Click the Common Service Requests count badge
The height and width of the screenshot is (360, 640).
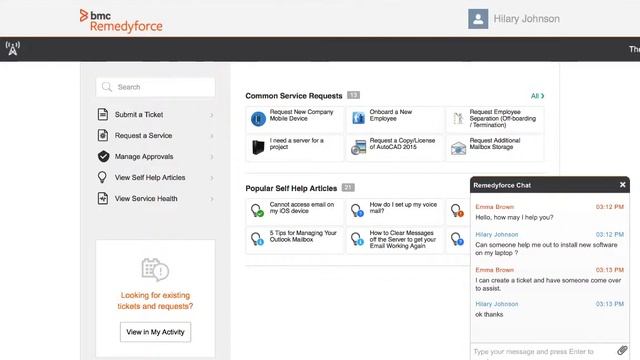tap(353, 95)
